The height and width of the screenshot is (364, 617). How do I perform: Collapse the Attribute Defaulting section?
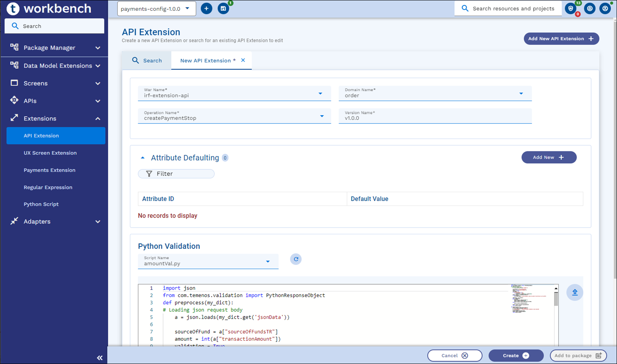tap(143, 158)
